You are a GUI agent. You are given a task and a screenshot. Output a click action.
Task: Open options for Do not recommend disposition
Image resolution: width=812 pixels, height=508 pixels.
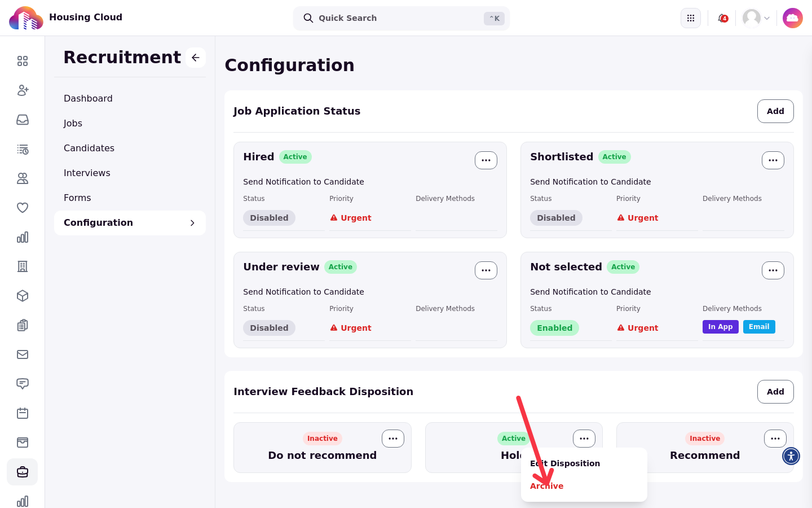point(393,439)
